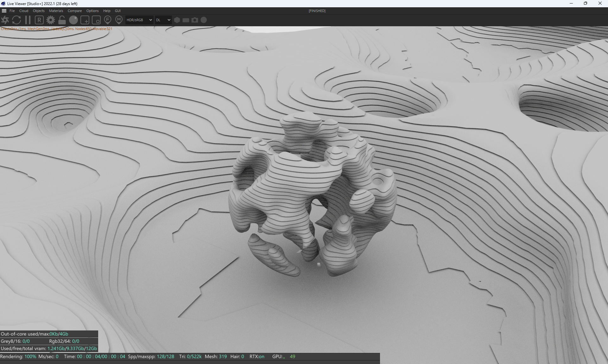Click the hexagon icon in toolbar

(x=177, y=20)
